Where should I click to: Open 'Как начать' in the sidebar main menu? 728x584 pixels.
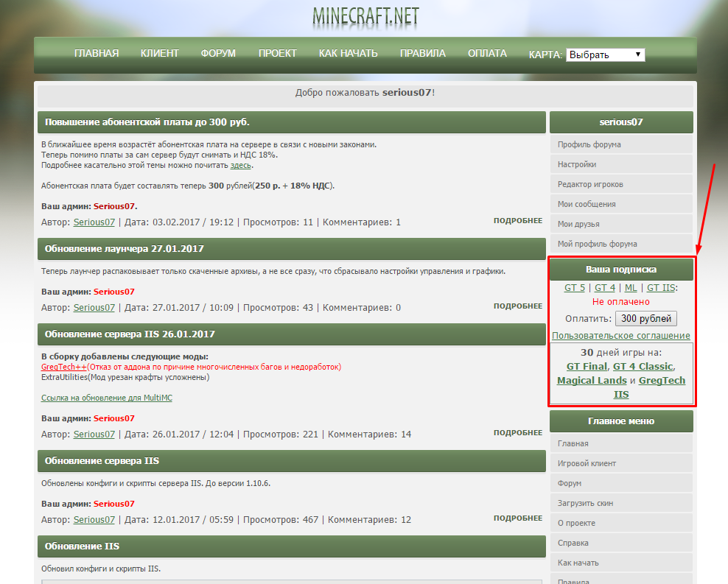point(621,563)
